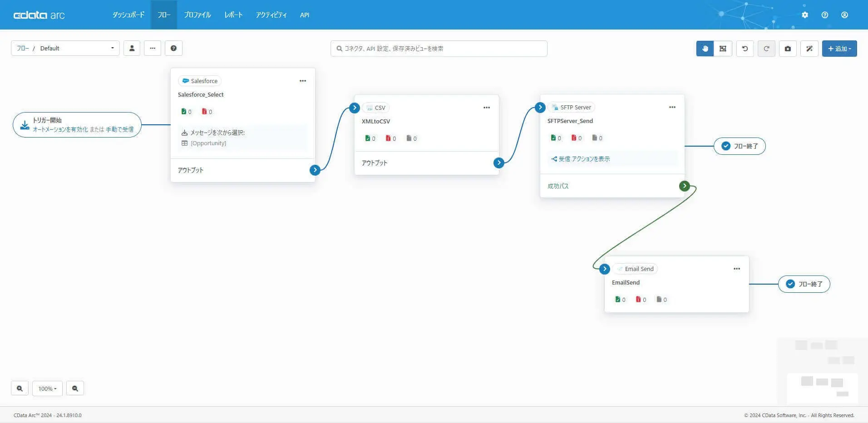Click the 手動で受信 link
868x423 pixels.
coord(120,129)
